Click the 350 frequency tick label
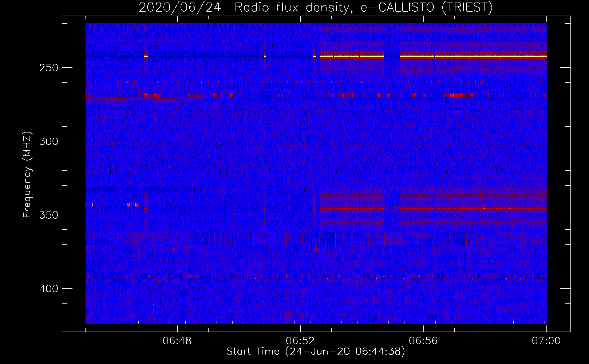The image size is (589, 364). coord(49,215)
